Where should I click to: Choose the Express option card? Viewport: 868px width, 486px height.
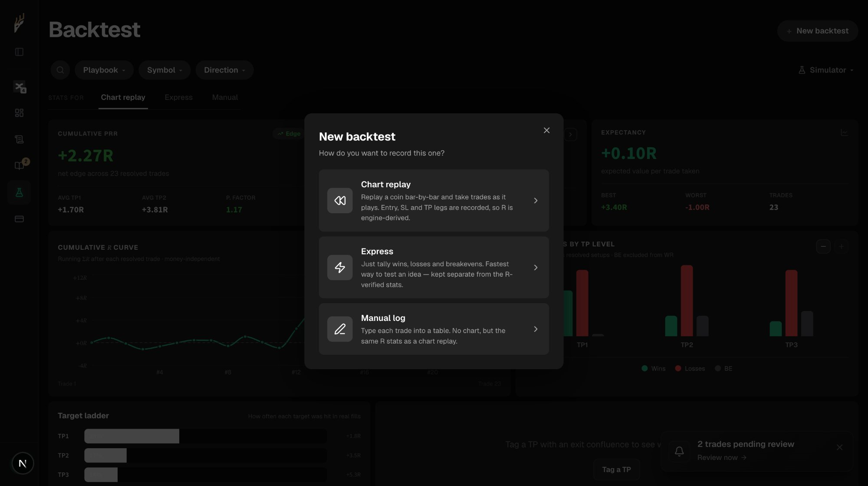click(434, 267)
